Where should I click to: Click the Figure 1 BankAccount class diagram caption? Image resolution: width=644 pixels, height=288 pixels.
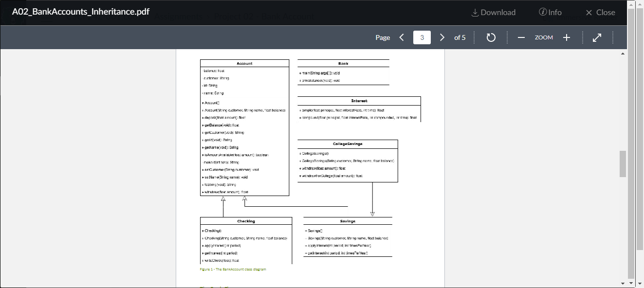(233, 269)
